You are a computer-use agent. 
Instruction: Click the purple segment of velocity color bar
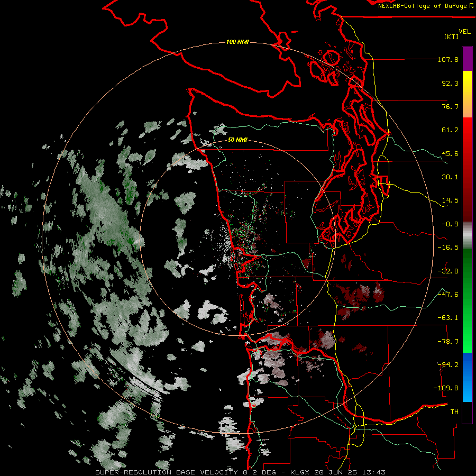pos(467,59)
